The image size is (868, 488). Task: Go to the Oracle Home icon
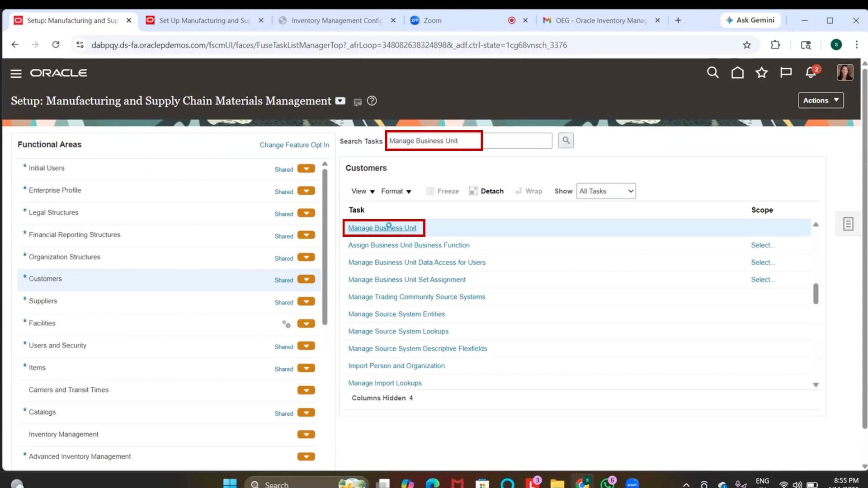pos(737,73)
